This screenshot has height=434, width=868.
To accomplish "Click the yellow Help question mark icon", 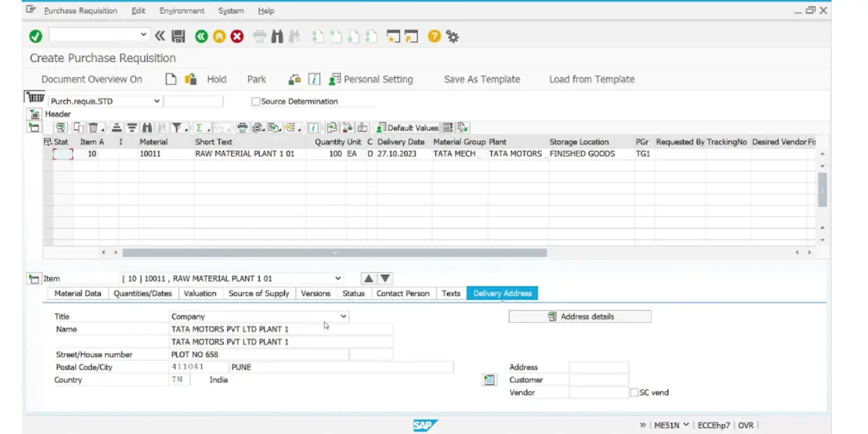I will click(434, 36).
